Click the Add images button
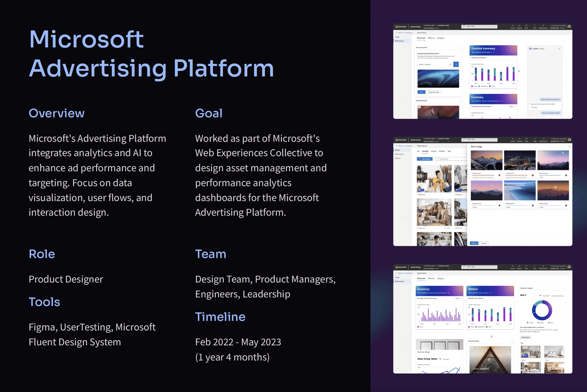 (424, 159)
